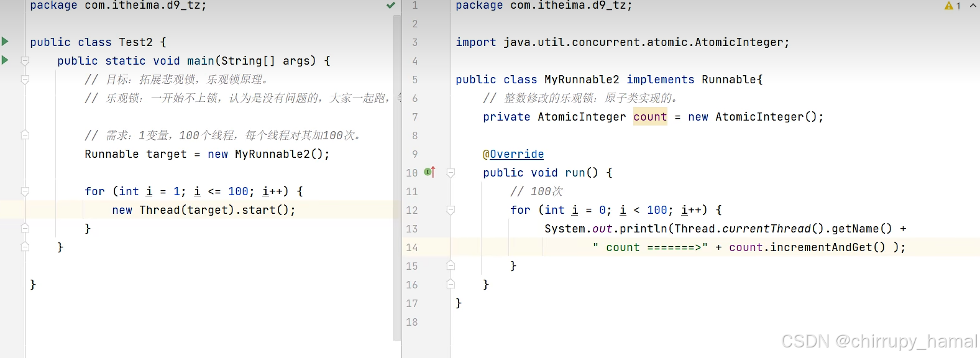The image size is (980, 358).
Task: Click line number 12 in the gutter
Action: click(x=412, y=210)
